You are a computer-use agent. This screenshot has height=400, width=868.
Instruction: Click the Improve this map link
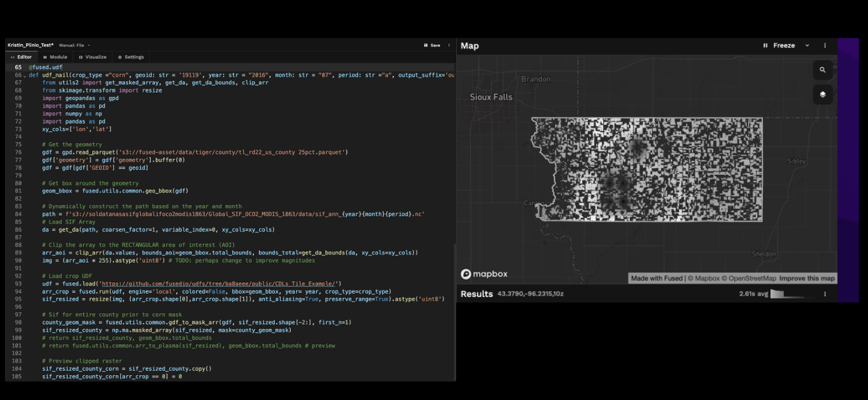807,278
